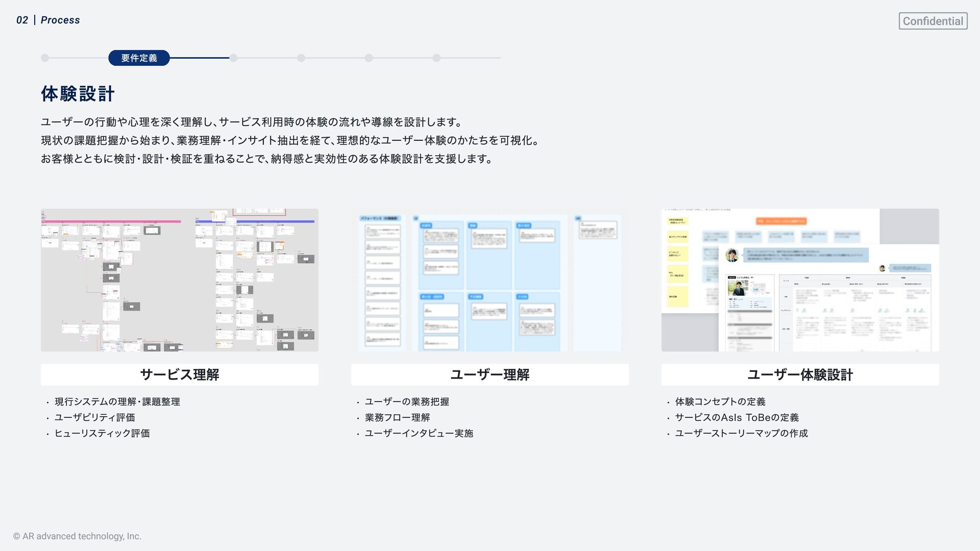Click the ユーザー理解 heading box
Screen dimensions: 980x551
pyautogui.click(x=489, y=374)
